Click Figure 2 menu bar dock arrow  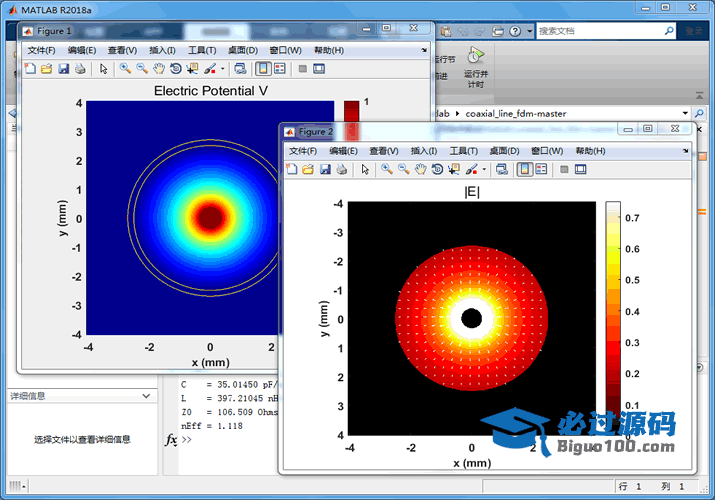point(685,151)
